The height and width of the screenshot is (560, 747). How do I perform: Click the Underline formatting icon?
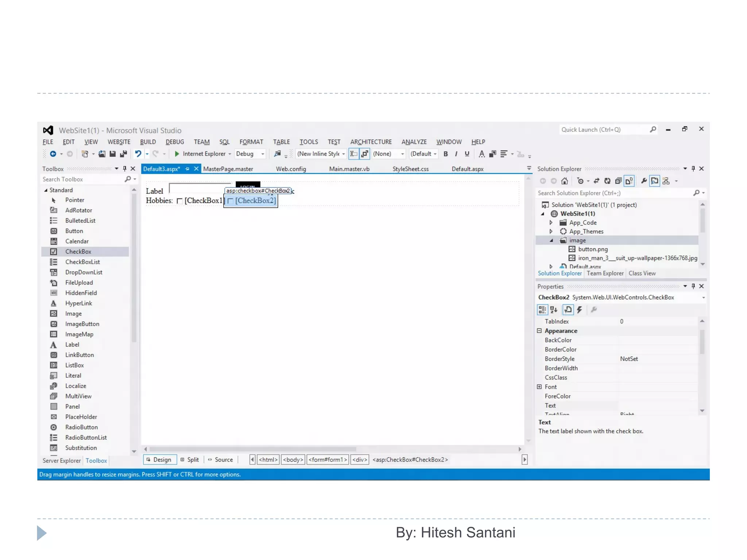pos(467,154)
